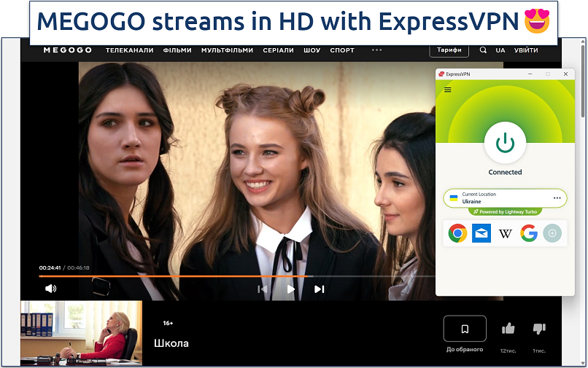The image size is (588, 368).
Task: Dislike the show with thumbs down
Action: pos(539,329)
